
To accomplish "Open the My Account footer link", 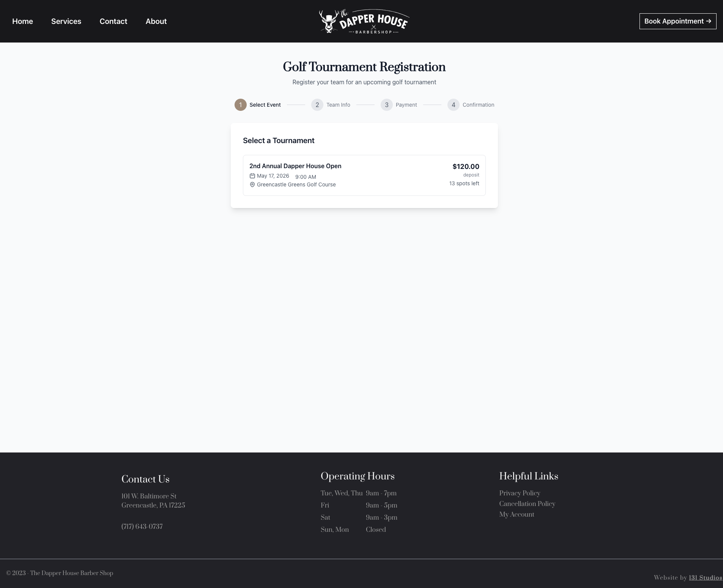I will 517,514.
